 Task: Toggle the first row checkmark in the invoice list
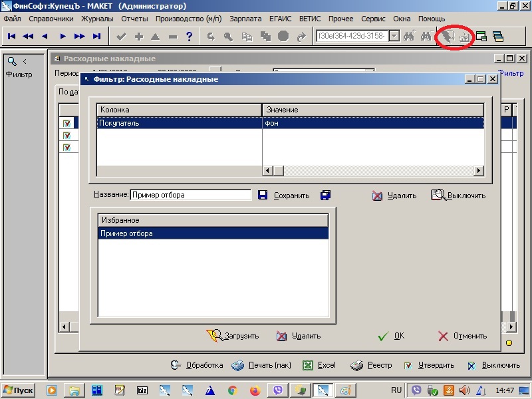(67, 123)
